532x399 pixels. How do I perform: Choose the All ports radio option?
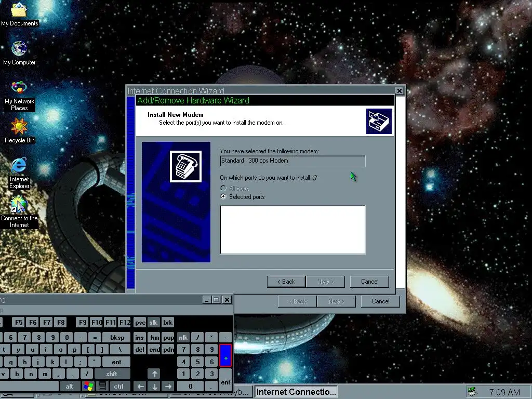(235, 188)
